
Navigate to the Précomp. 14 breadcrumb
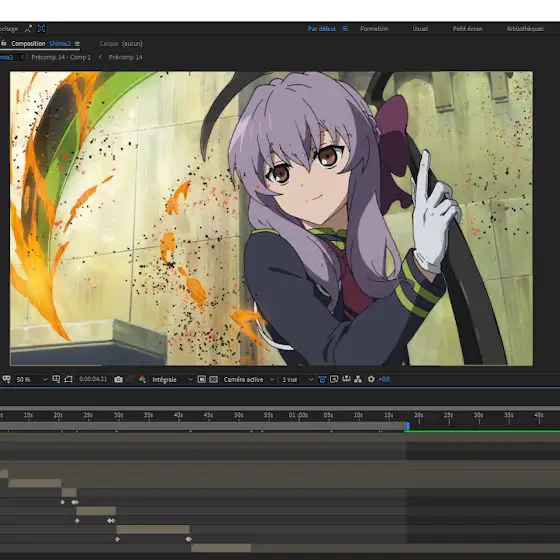(x=126, y=57)
